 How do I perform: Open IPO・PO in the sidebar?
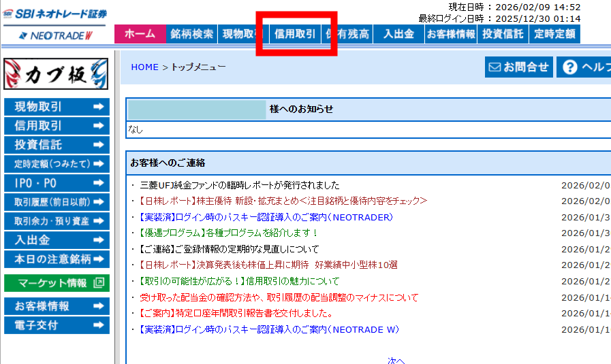[x=57, y=183]
